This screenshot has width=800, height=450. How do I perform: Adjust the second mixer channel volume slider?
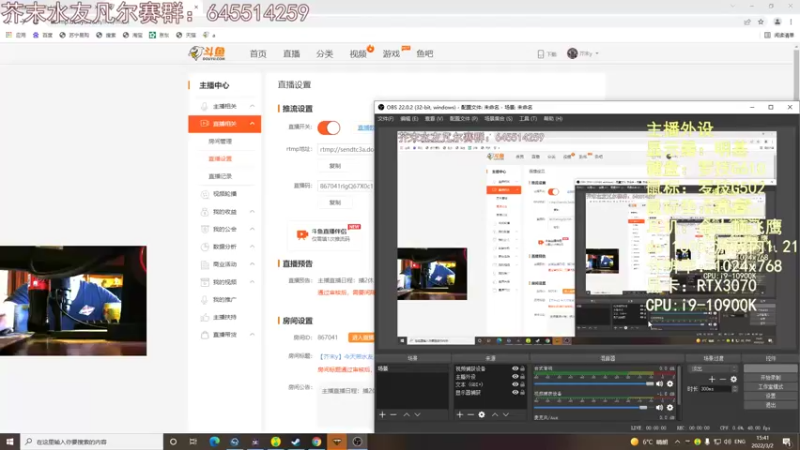(594, 407)
